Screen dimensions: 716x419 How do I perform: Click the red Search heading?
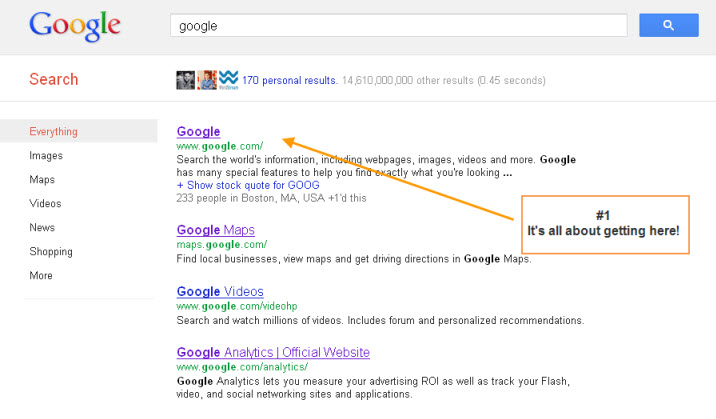(x=54, y=79)
